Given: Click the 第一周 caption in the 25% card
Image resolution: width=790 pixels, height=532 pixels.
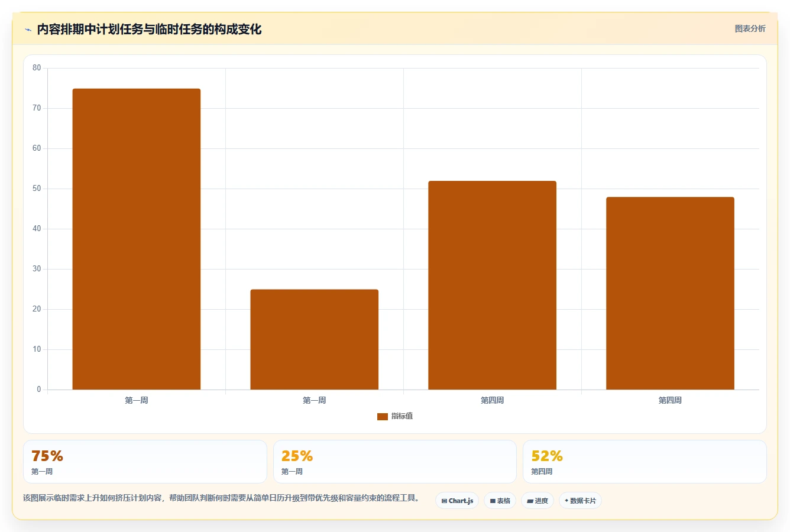Looking at the screenshot, I should [x=292, y=472].
